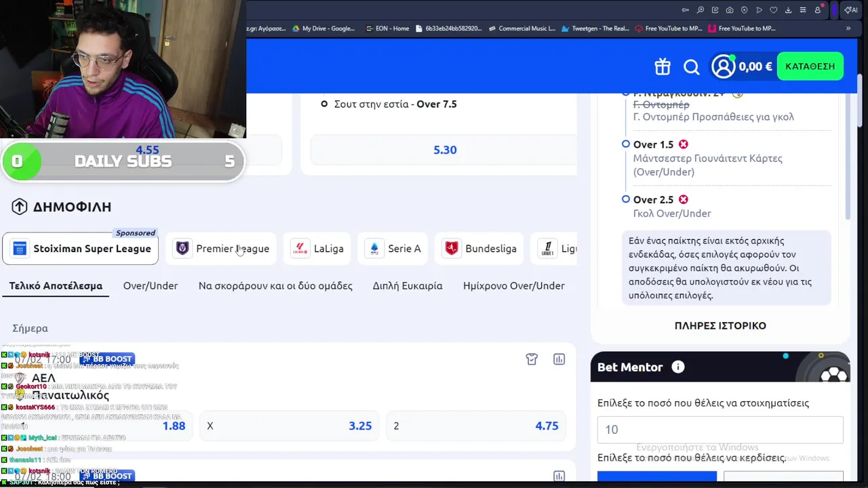Select the Stoiximan Super League chip

[x=81, y=249]
